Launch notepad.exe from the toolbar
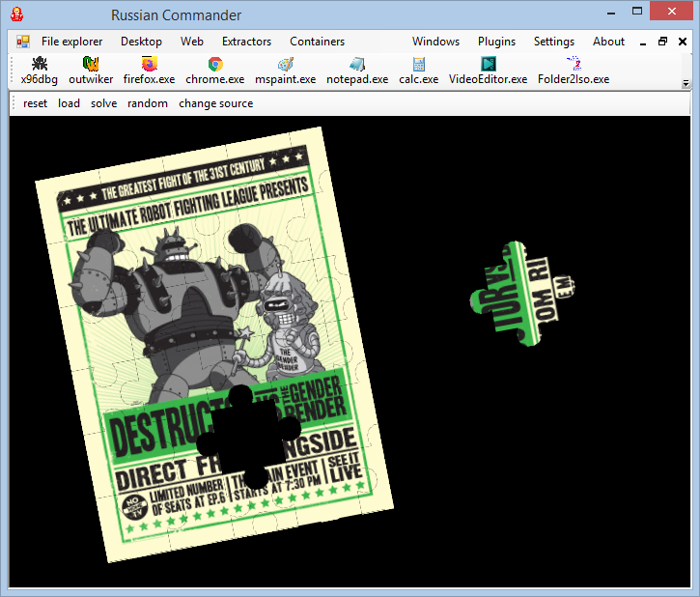The height and width of the screenshot is (597, 700). 357,71
